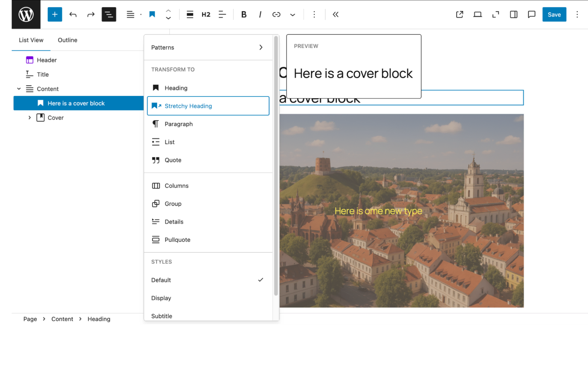The width and height of the screenshot is (588, 371).
Task: Expand the Cover block in List View
Action: [29, 117]
